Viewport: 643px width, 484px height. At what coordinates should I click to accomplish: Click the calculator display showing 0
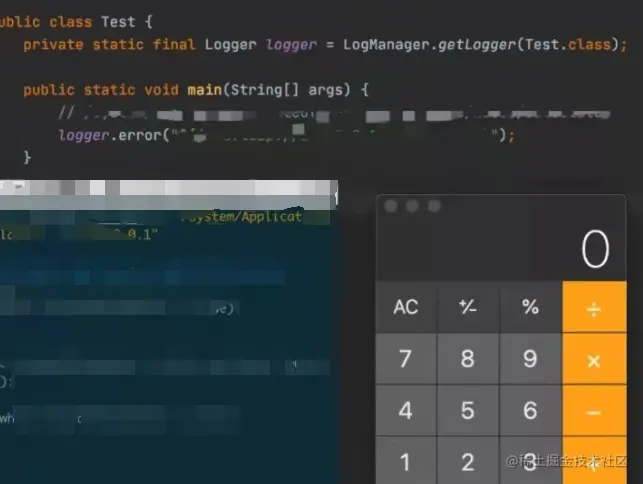pos(501,249)
